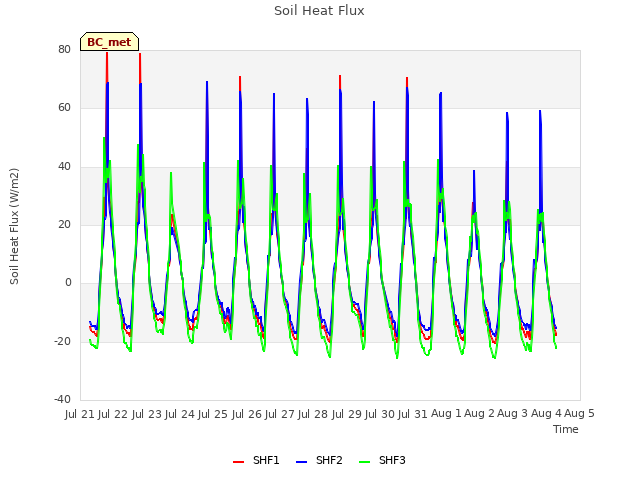The height and width of the screenshot is (480, 640).
Task: Click the x-axis label Jul 25
Action: tap(213, 414)
